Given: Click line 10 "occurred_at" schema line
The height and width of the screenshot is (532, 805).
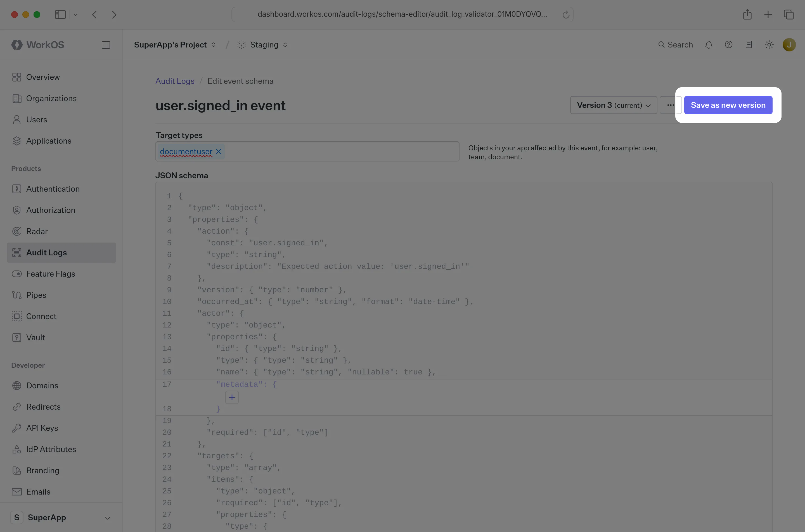Looking at the screenshot, I should (x=335, y=302).
